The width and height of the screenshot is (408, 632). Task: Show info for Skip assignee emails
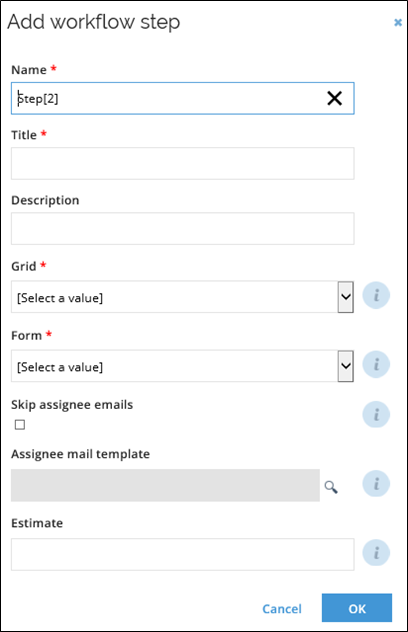pos(376,414)
